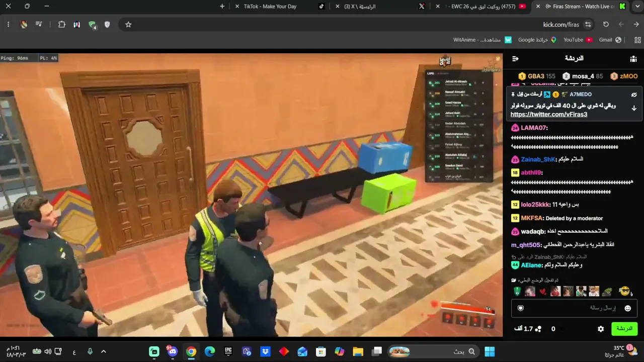Open the browser extensions puzzle icon
The height and width of the screenshot is (362, 644).
(62, 25)
